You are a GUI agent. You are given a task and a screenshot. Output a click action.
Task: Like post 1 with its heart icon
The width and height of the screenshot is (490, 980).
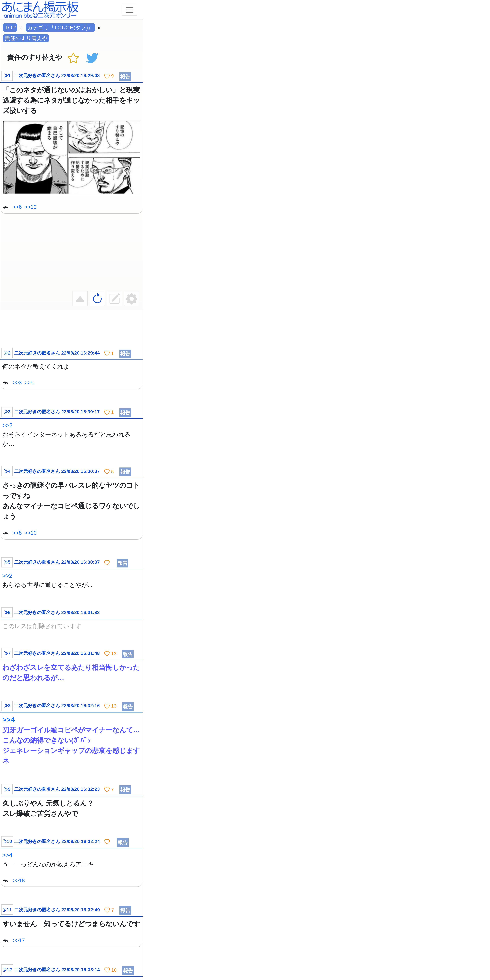(107, 76)
